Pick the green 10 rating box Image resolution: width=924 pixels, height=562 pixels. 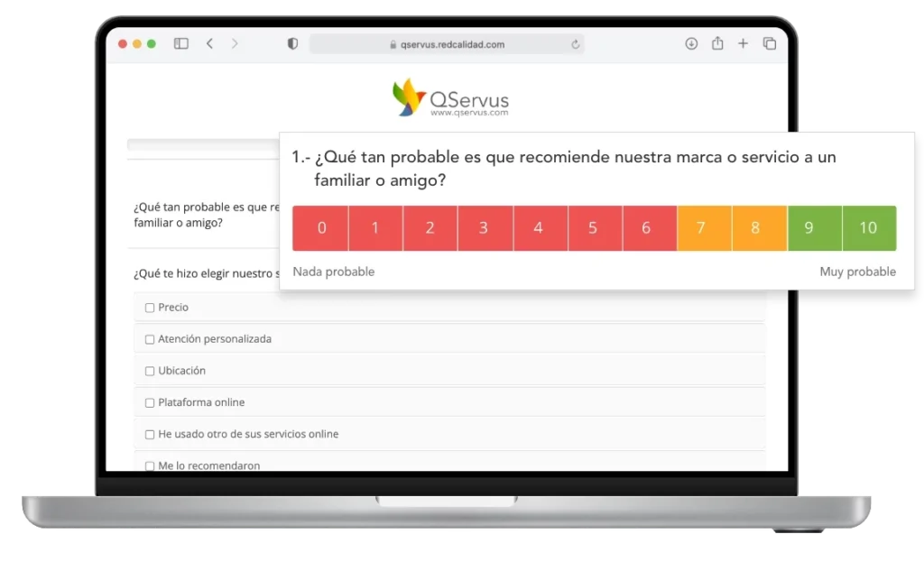coord(868,228)
